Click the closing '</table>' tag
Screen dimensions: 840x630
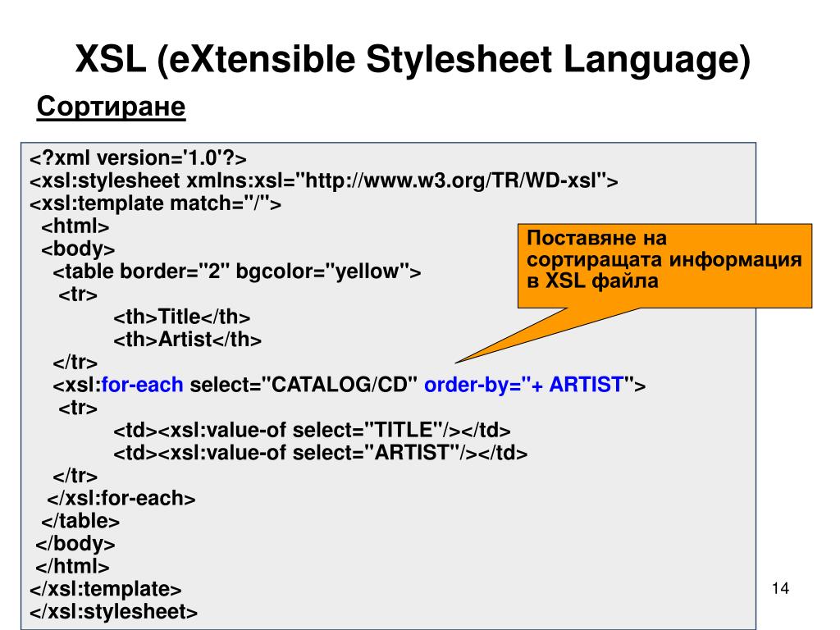tap(80, 521)
